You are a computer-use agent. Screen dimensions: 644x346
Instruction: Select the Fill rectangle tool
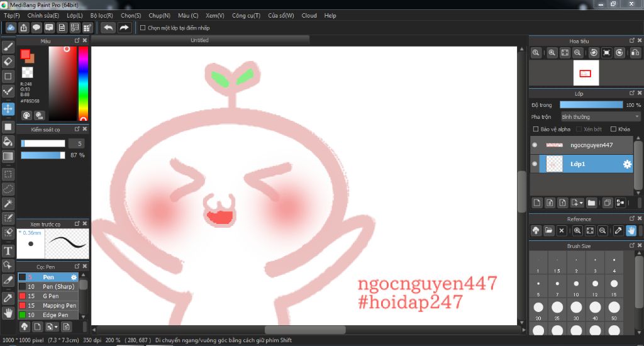[8, 127]
